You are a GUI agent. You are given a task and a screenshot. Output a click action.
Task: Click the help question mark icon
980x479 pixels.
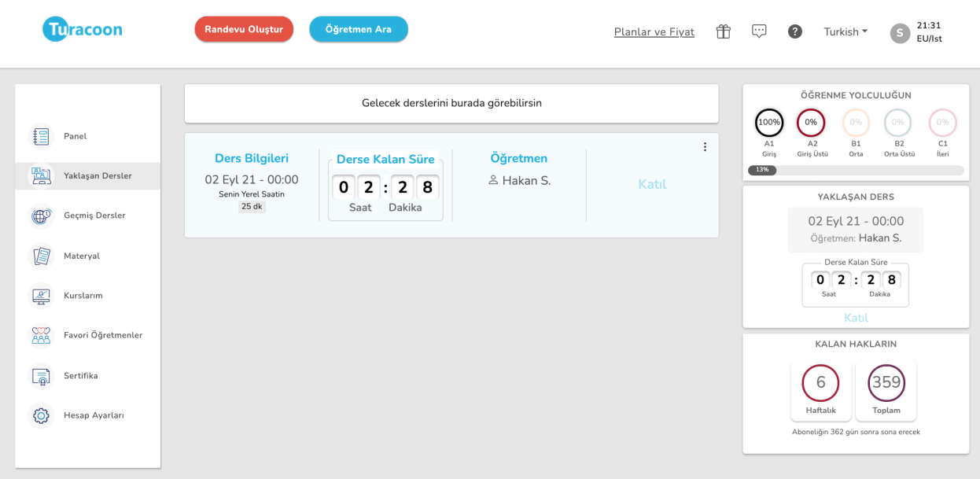coord(794,31)
